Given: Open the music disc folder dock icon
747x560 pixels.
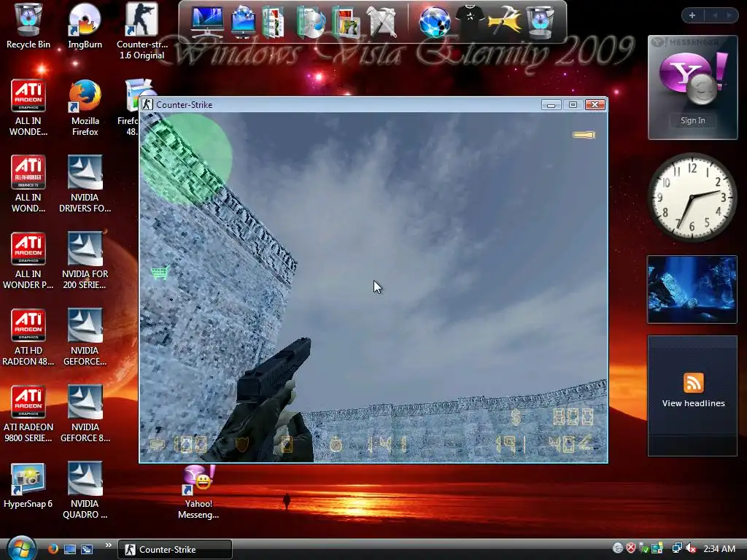Looking at the screenshot, I should [x=310, y=21].
